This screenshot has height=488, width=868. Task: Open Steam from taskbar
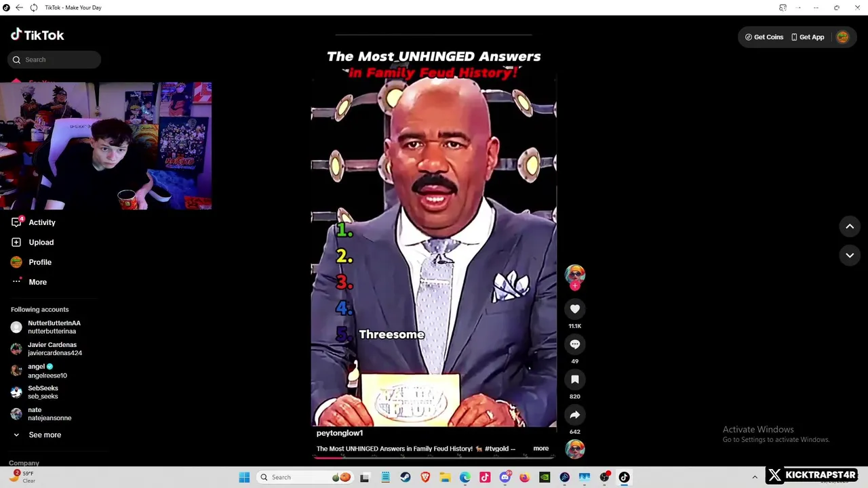tap(406, 477)
